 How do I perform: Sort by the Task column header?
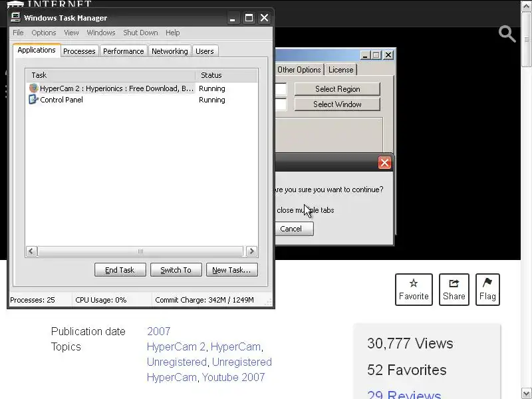pyautogui.click(x=110, y=75)
